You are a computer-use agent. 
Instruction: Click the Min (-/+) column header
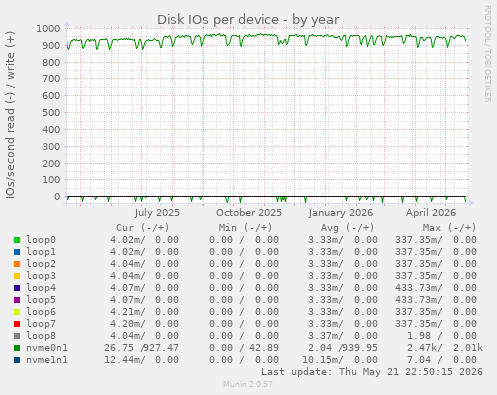(x=245, y=228)
